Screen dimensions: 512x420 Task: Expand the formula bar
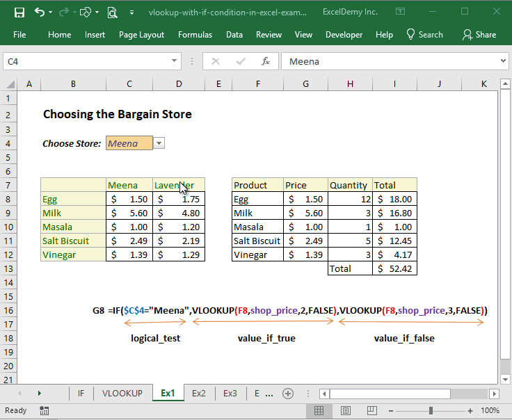coord(504,61)
